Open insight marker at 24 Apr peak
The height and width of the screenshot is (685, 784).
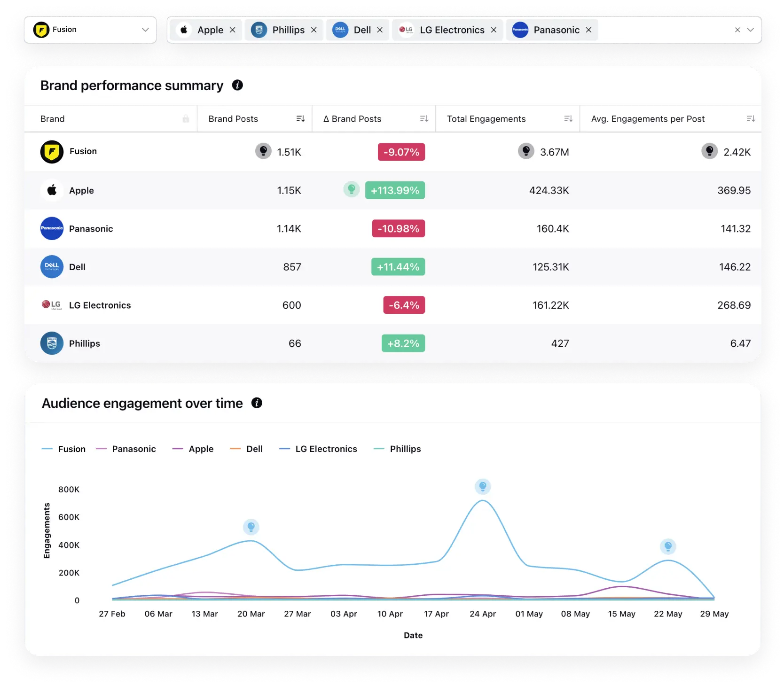pos(483,486)
